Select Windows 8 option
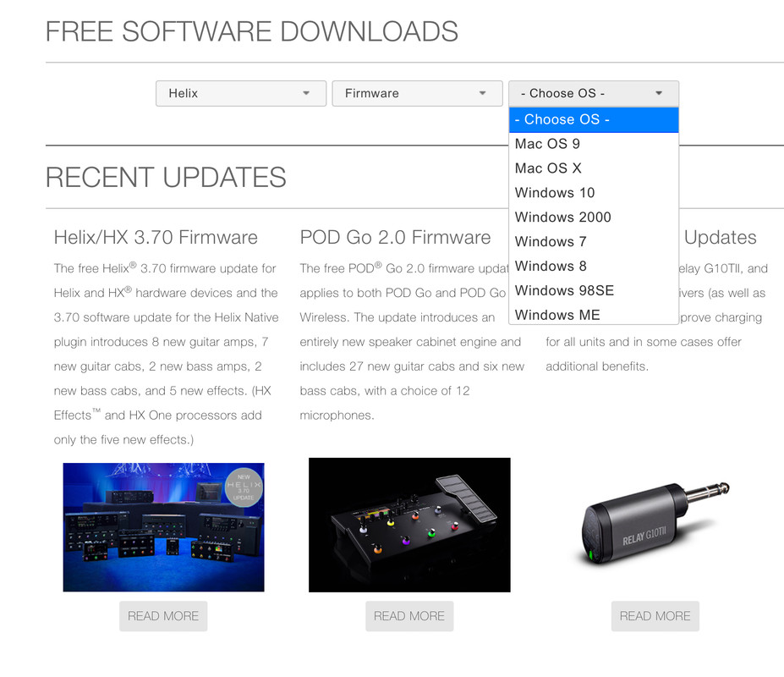Image resolution: width=784 pixels, height=677 pixels. 594,267
